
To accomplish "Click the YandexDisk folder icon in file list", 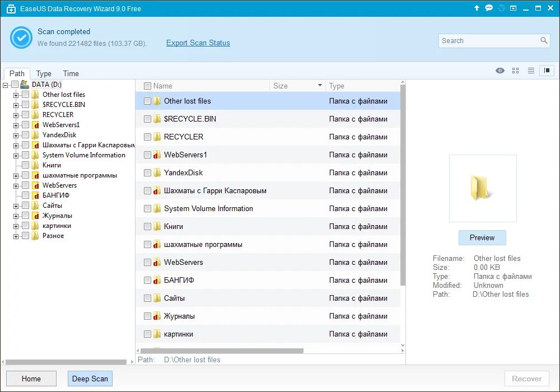I will click(x=157, y=172).
